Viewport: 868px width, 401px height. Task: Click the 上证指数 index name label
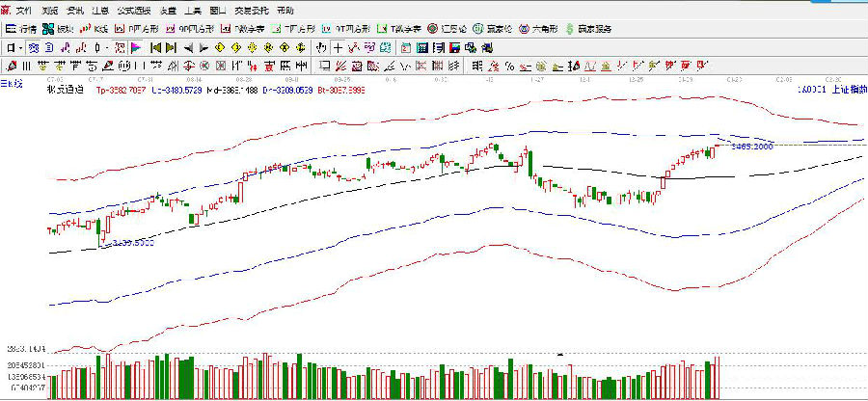pos(846,89)
